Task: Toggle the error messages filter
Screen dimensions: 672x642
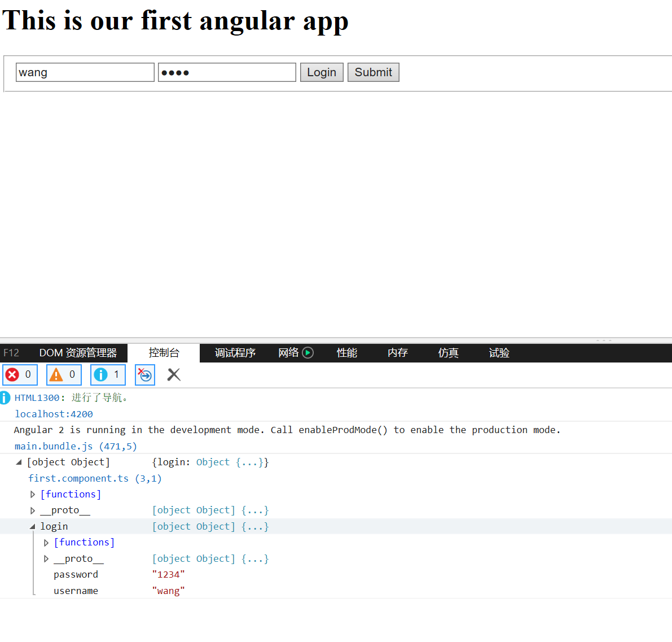Action: pos(20,375)
